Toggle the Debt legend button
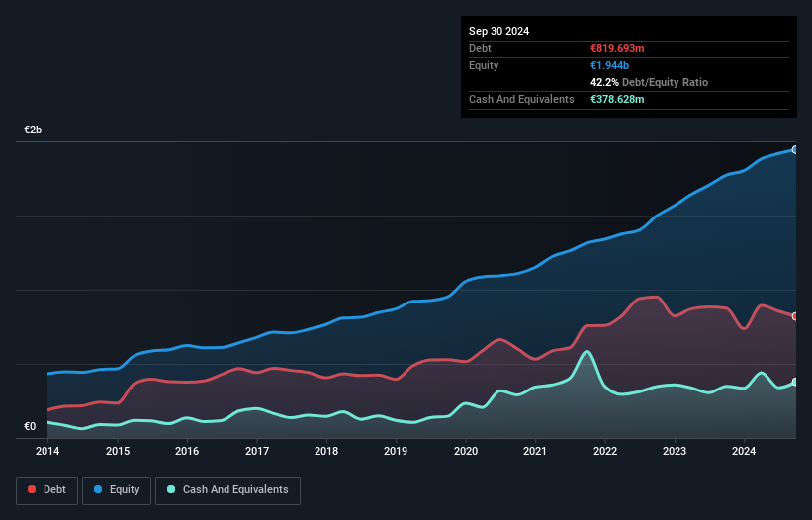The image size is (812, 520). tap(47, 490)
